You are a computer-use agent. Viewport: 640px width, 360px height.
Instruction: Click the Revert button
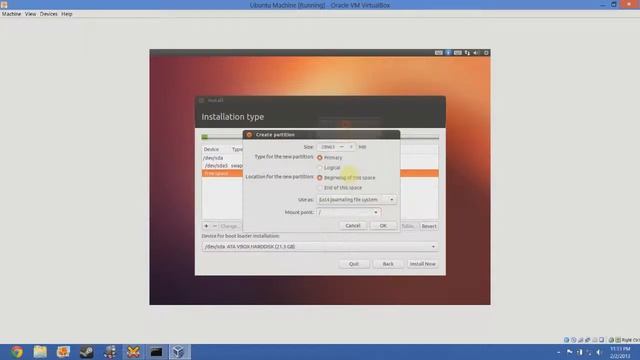click(429, 226)
